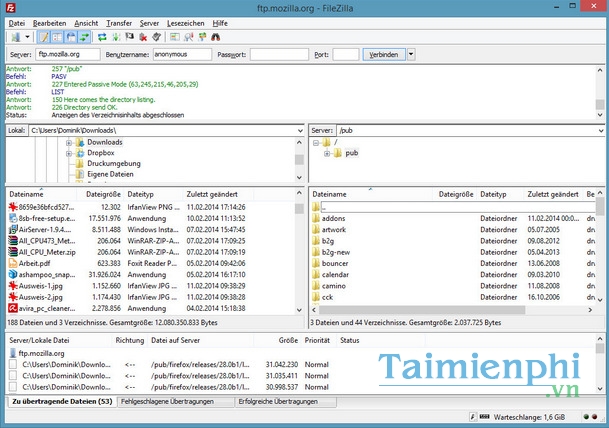609x428 pixels.
Task: Select the 8sb-free-setup application icon
Action: [x=13, y=218]
